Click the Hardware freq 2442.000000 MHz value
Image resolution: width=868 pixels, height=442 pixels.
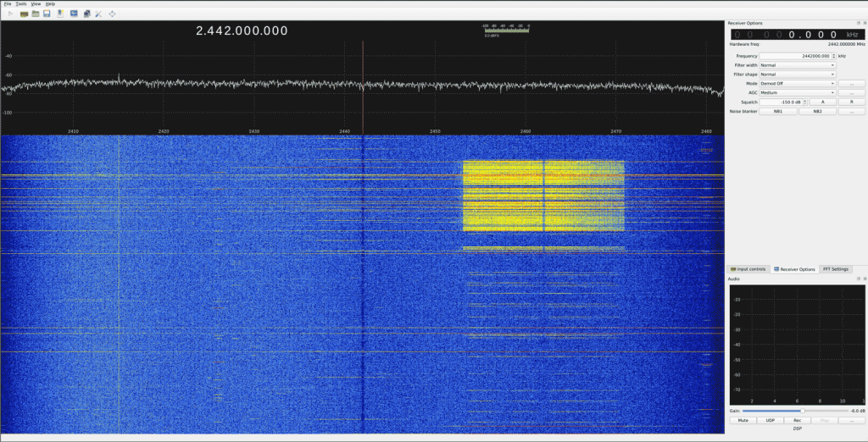point(846,44)
